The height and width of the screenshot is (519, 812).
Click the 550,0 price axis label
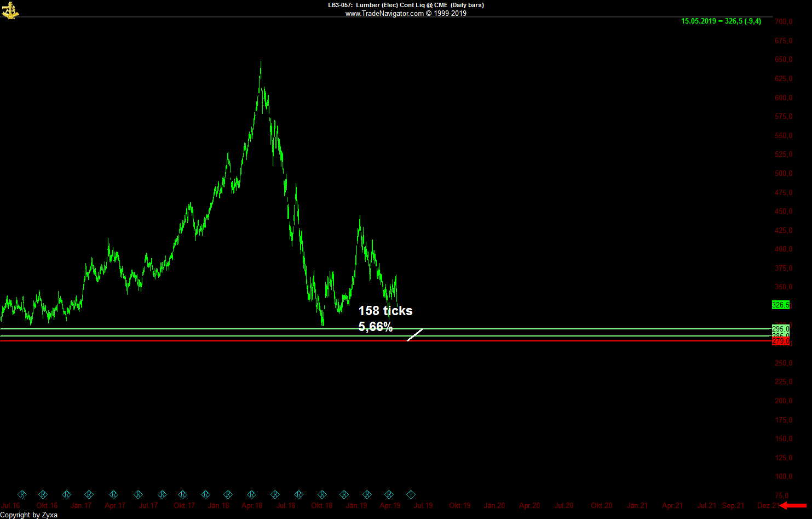pos(784,135)
